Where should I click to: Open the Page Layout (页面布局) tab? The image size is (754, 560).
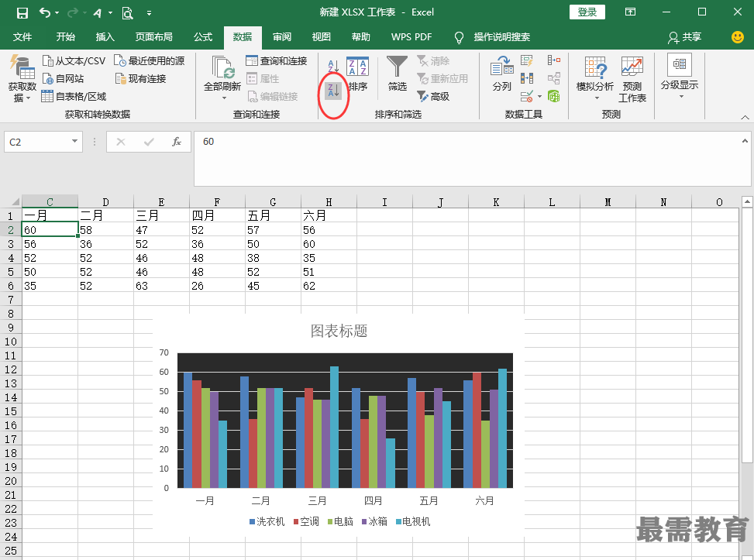pos(154,37)
